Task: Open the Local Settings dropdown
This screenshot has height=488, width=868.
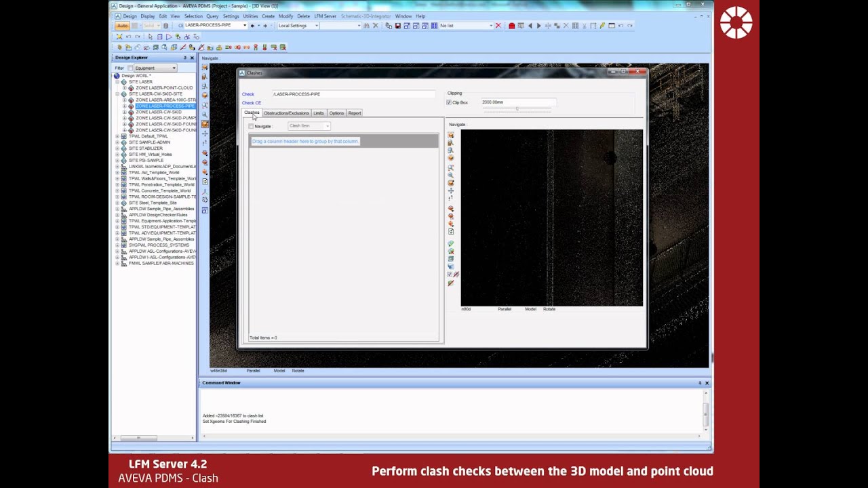Action: pyautogui.click(x=316, y=26)
